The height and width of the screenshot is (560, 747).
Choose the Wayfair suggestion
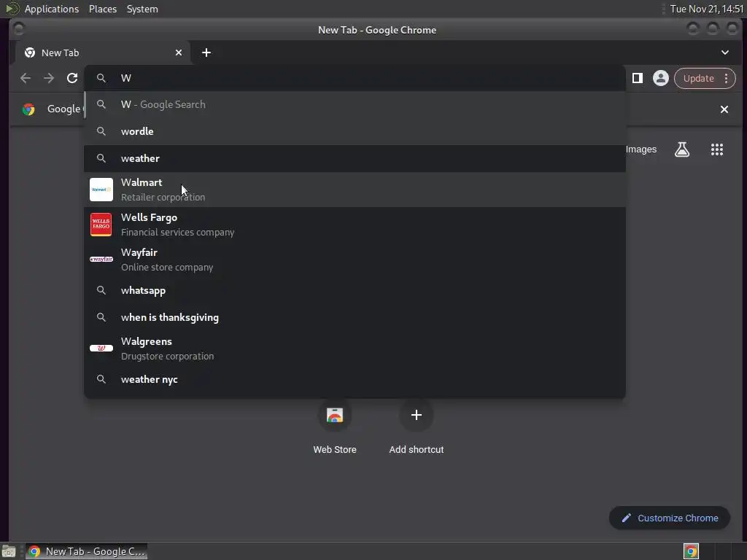click(x=355, y=260)
